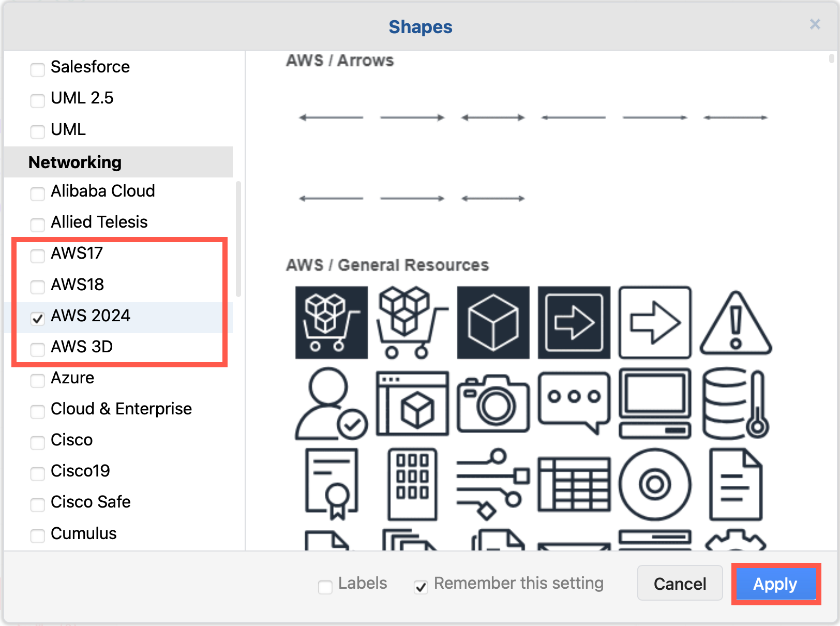Select the camera shape icon
Screen dimensions: 840x626
(x=492, y=404)
